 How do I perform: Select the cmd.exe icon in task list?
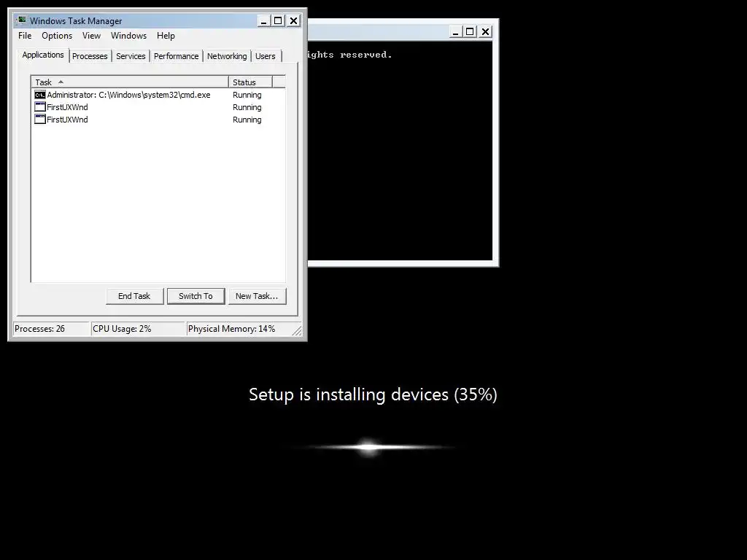40,95
